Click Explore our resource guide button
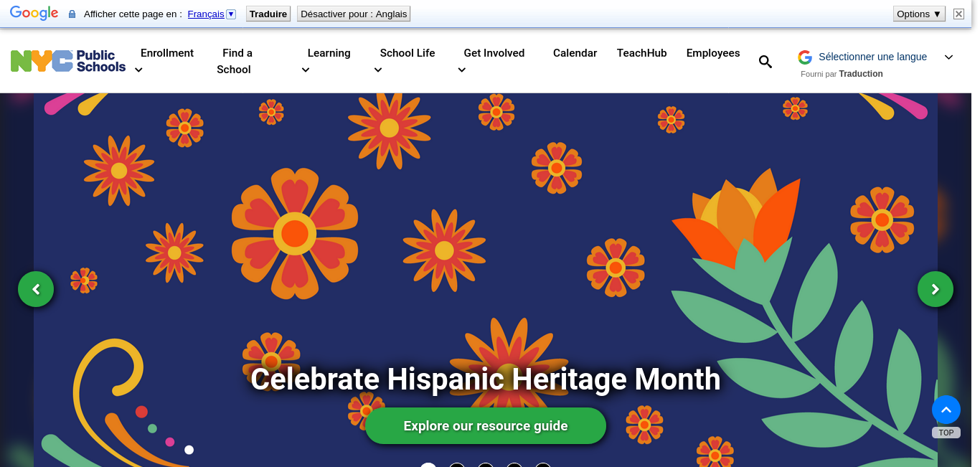The height and width of the screenshot is (467, 980). pos(486,426)
